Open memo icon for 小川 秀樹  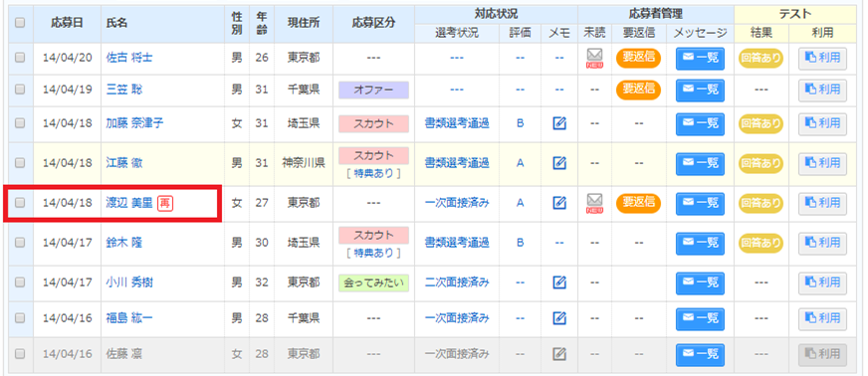(559, 282)
